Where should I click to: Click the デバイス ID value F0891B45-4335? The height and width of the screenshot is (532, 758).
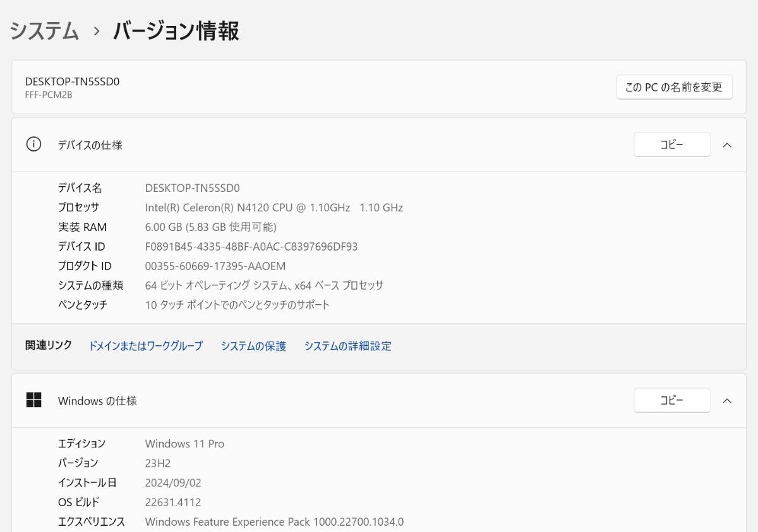click(x=251, y=247)
